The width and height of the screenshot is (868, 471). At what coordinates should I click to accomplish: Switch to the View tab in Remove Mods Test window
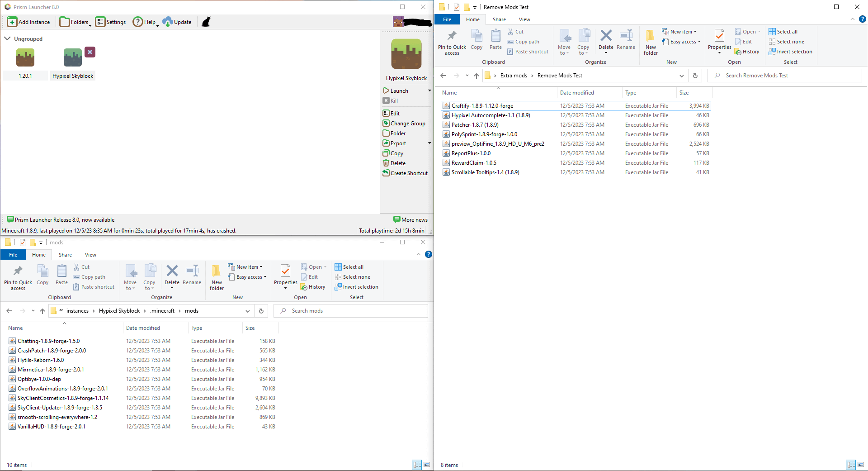click(x=524, y=19)
